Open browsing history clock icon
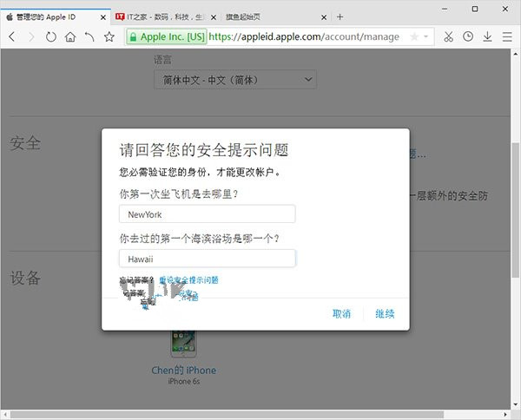The image size is (521, 420). point(468,36)
